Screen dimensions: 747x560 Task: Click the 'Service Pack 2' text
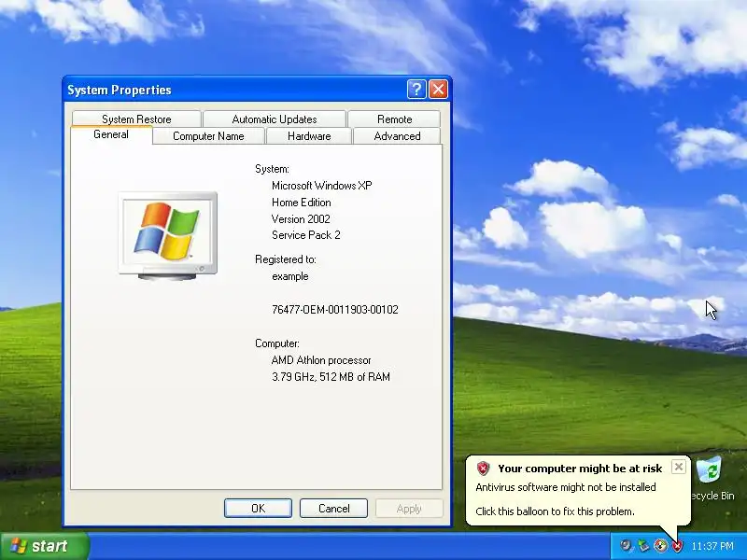(x=306, y=235)
